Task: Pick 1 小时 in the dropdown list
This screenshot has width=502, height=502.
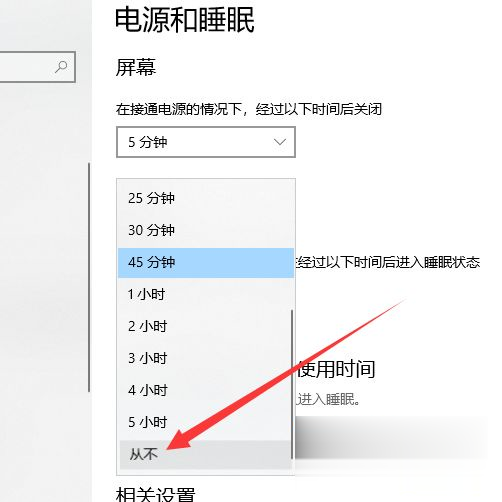Action: coord(206,294)
